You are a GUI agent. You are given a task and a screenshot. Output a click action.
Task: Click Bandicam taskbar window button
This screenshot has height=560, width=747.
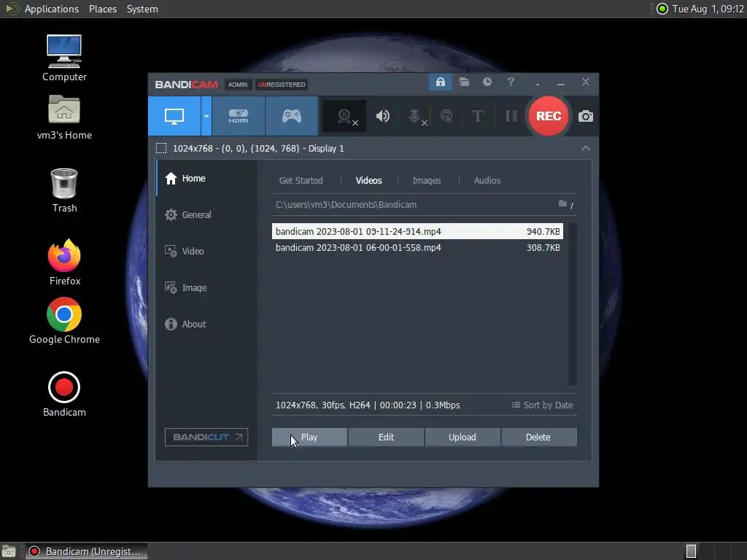[86, 551]
